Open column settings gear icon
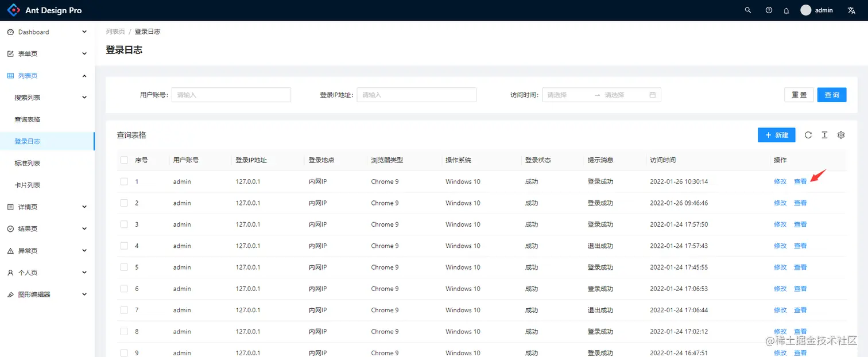The height and width of the screenshot is (357, 868). (x=841, y=135)
